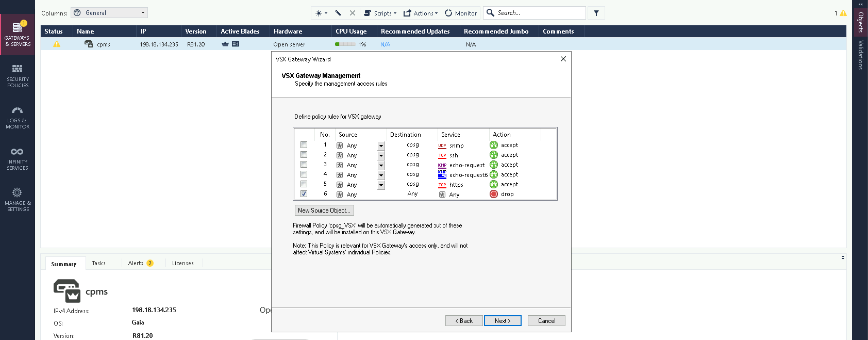The image size is (868, 340).
Task: Click the CPU Usage progress bar
Action: [345, 44]
